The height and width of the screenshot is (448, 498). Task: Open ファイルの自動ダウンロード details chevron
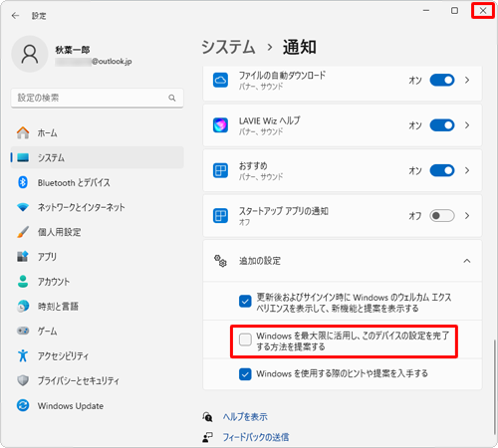click(467, 80)
